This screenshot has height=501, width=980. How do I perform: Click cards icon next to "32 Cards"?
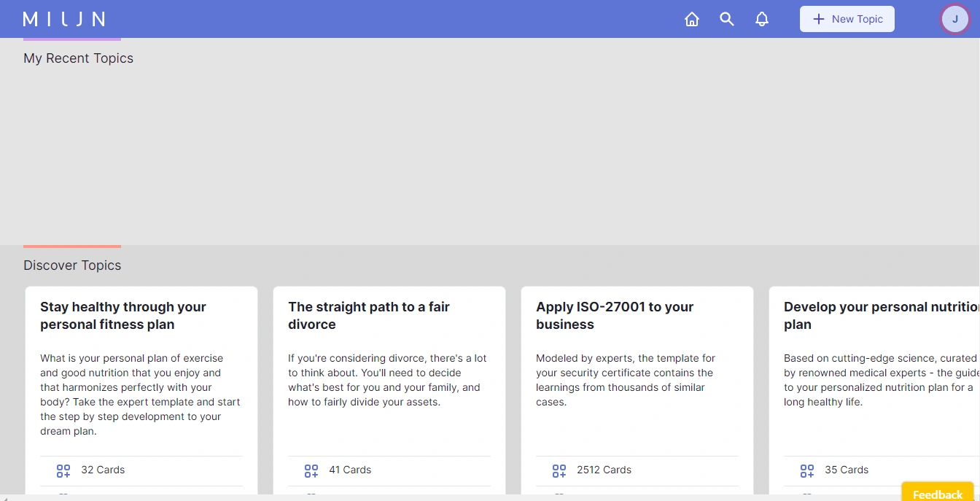(x=63, y=470)
